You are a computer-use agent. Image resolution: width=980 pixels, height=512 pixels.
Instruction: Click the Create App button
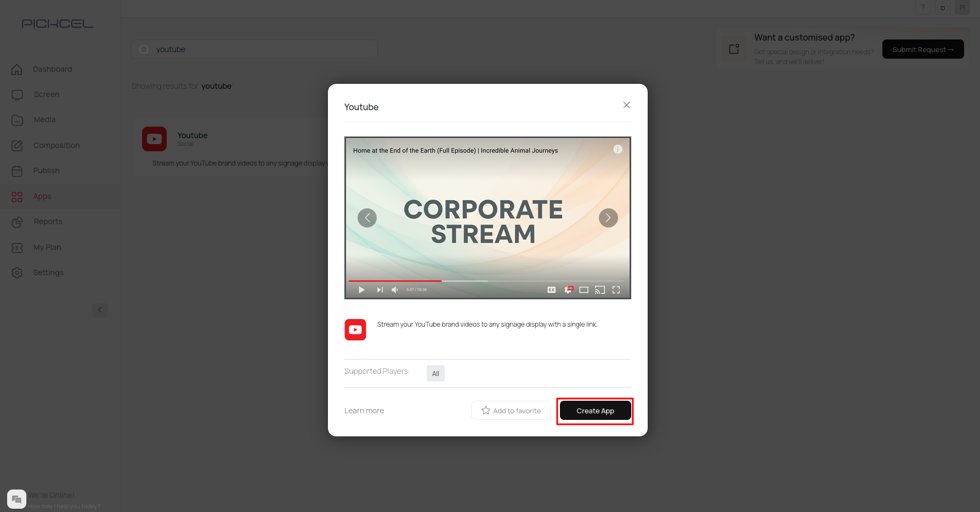(x=595, y=411)
